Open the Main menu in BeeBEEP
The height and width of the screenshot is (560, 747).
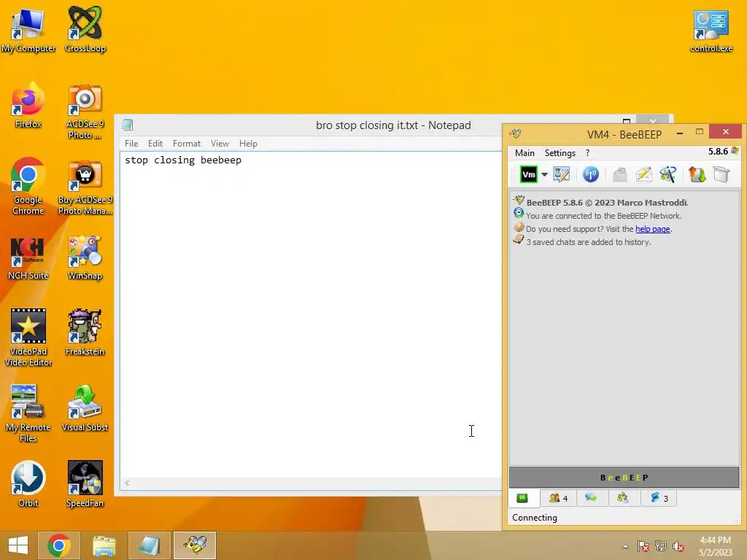(x=525, y=153)
